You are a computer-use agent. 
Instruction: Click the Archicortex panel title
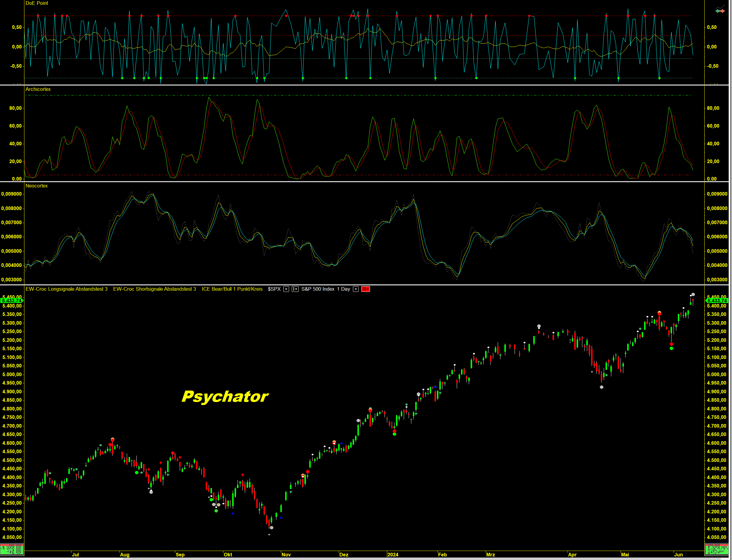pyautogui.click(x=38, y=89)
